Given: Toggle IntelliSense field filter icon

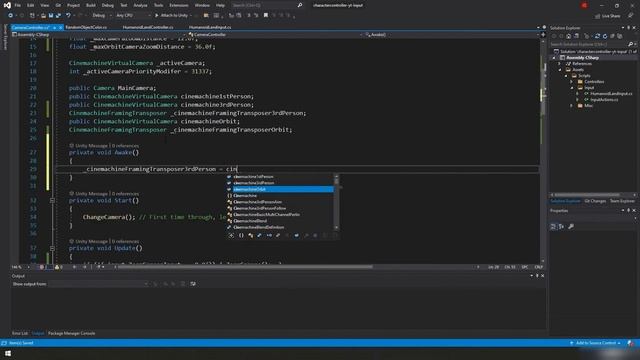Looking at the screenshot, I should 297,236.
